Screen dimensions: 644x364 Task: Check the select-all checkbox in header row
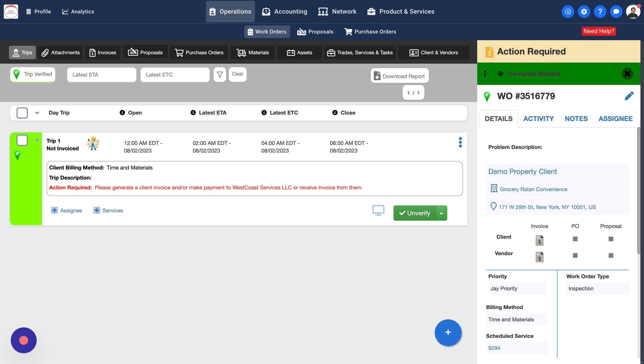pos(22,113)
